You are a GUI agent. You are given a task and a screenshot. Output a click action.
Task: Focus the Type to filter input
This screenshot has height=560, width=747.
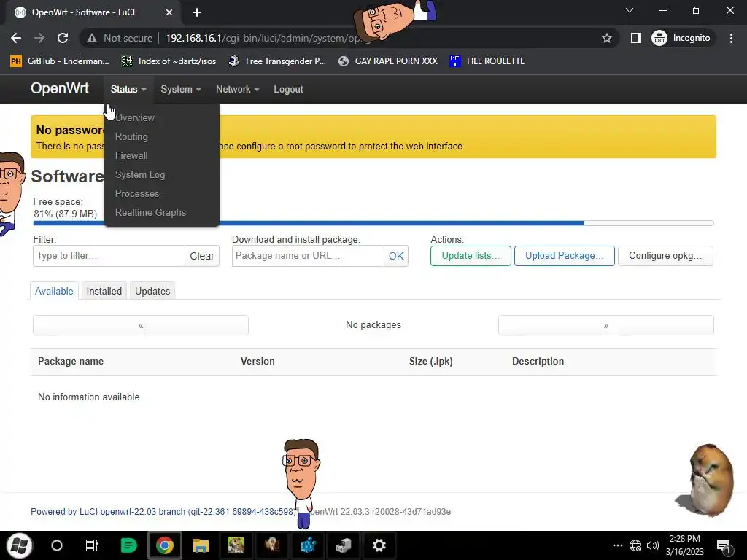(109, 256)
